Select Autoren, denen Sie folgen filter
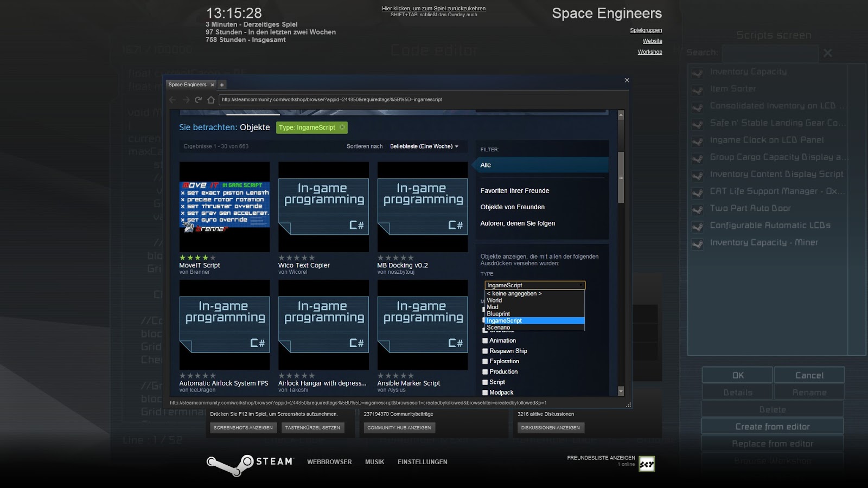The image size is (868, 488). (518, 223)
